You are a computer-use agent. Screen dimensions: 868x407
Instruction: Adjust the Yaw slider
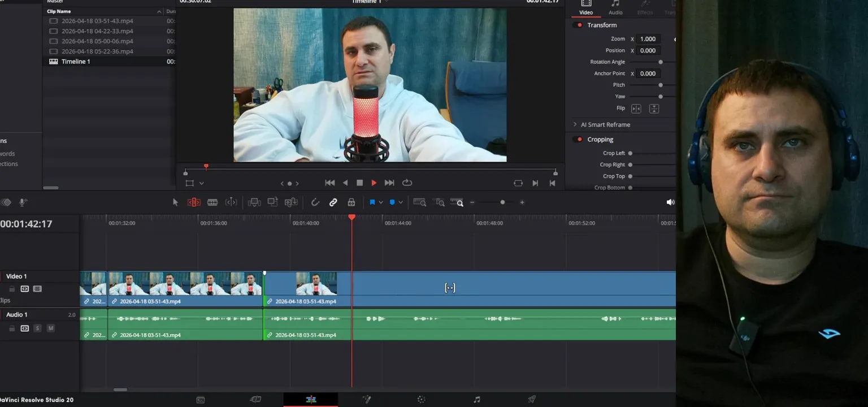coord(660,97)
